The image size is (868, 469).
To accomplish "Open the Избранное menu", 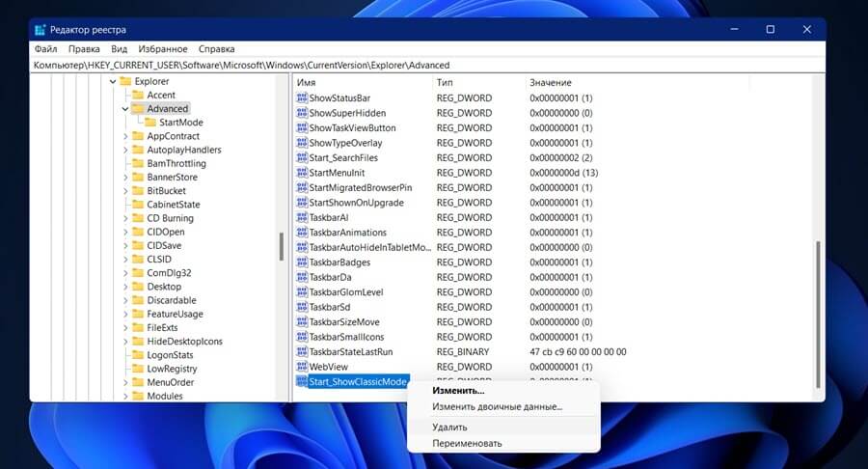I will [163, 49].
